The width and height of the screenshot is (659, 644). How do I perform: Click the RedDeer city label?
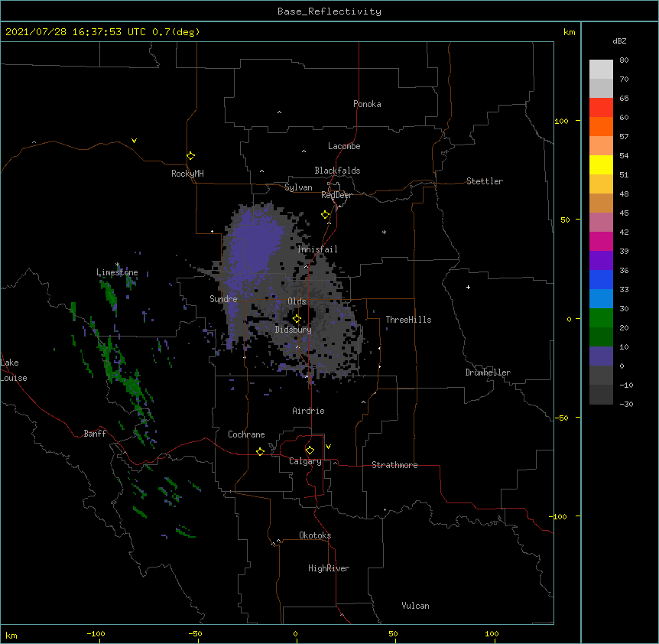pyautogui.click(x=336, y=195)
